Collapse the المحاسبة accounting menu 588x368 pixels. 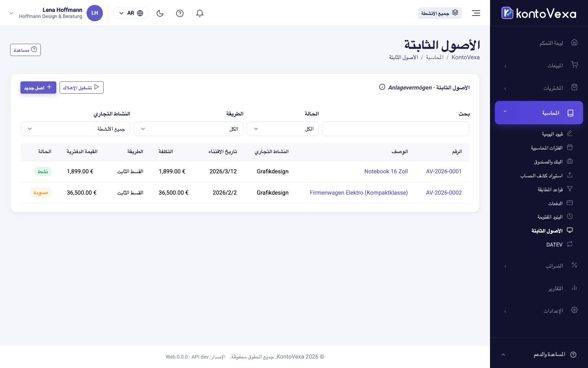point(539,112)
